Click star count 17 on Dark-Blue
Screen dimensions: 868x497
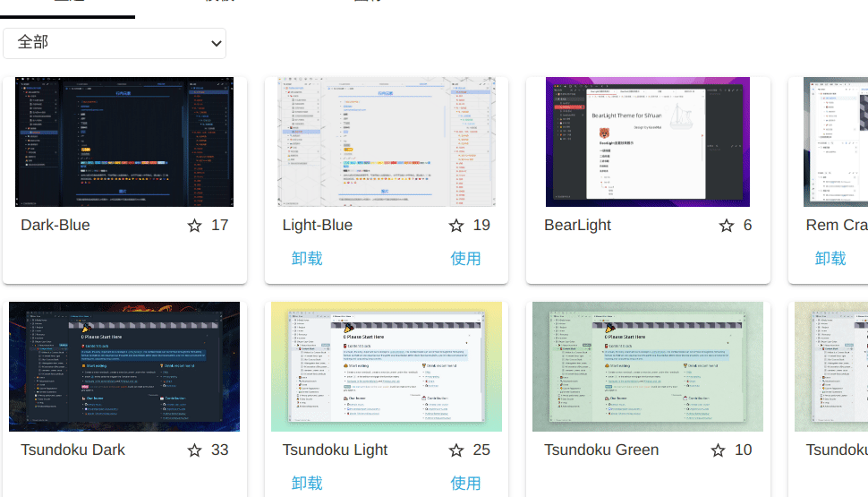coord(220,225)
